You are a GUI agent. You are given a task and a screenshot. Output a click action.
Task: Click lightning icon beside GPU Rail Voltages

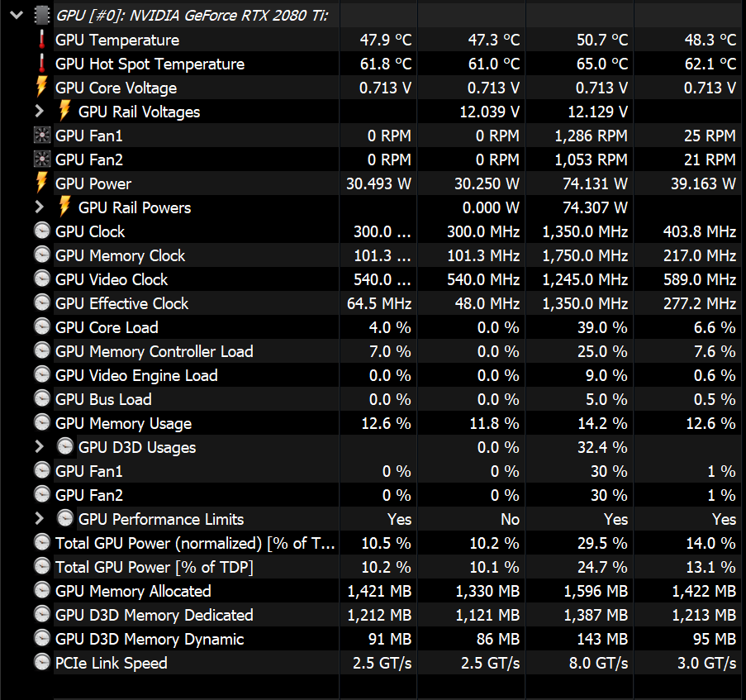[64, 111]
